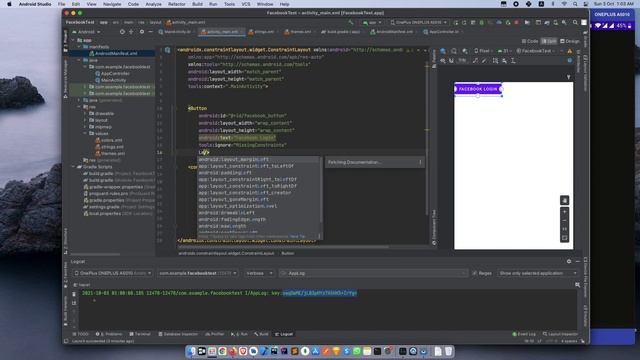Collapse the manifests folder in Project tree
640x360 pixels.
pyautogui.click(x=80, y=47)
